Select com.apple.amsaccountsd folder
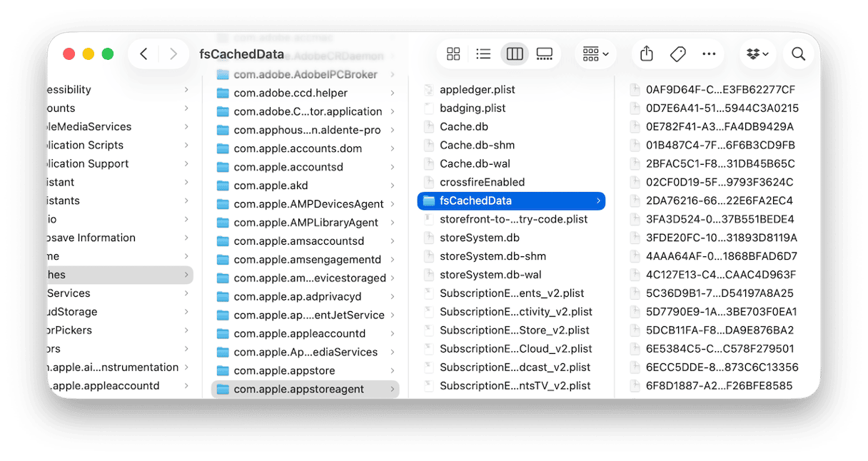 click(306, 241)
